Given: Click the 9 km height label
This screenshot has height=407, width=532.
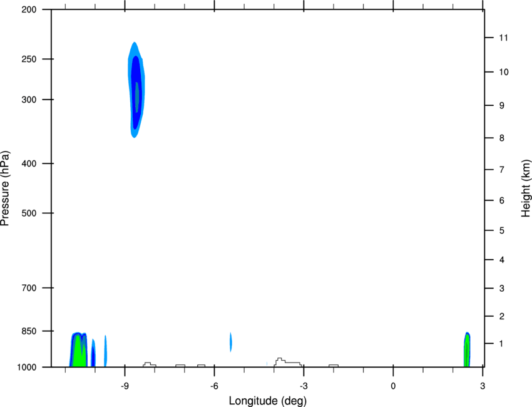Looking at the screenshot, I should (x=501, y=106).
